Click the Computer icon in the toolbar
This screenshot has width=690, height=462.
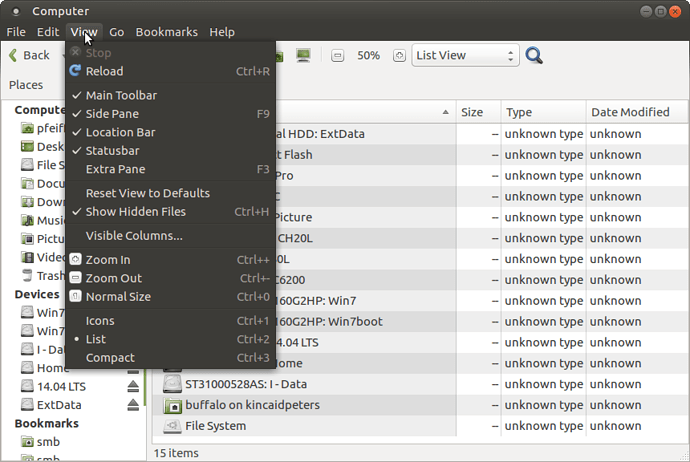point(303,56)
